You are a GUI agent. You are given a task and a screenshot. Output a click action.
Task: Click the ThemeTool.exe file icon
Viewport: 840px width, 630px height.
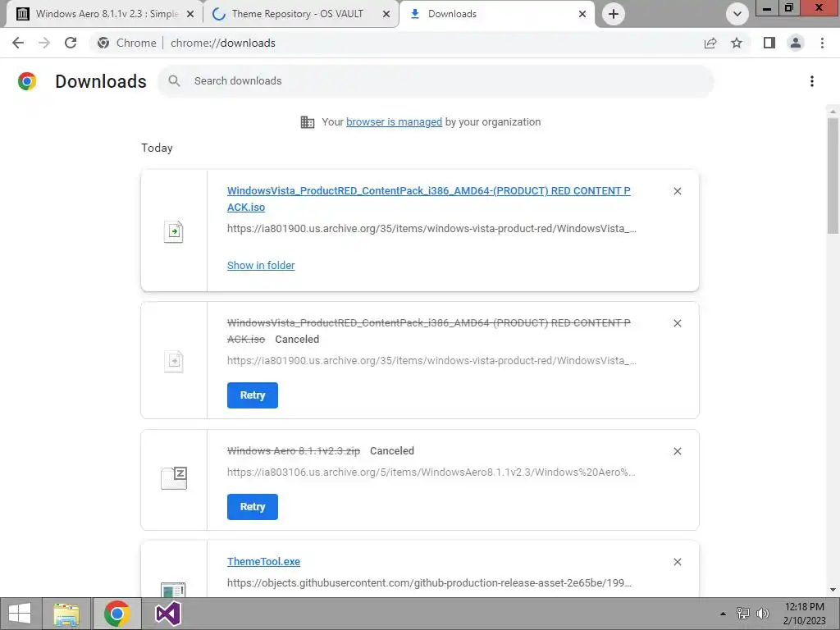[x=173, y=589]
